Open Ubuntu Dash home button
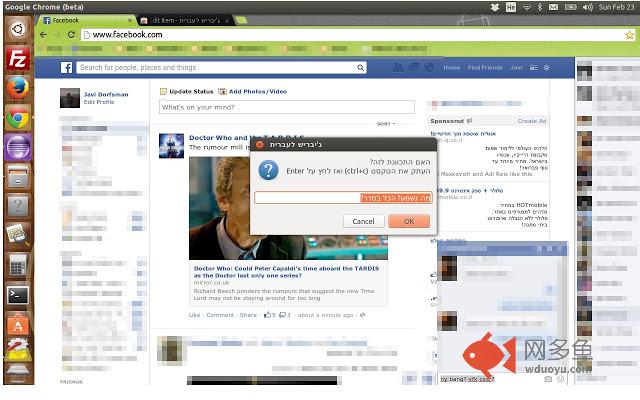 point(17,30)
